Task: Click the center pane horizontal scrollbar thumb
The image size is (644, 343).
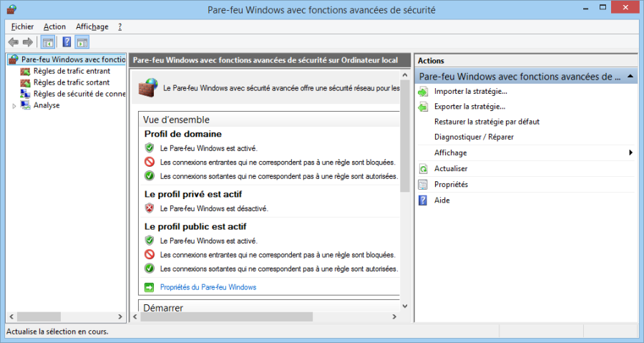Action: click(x=227, y=317)
